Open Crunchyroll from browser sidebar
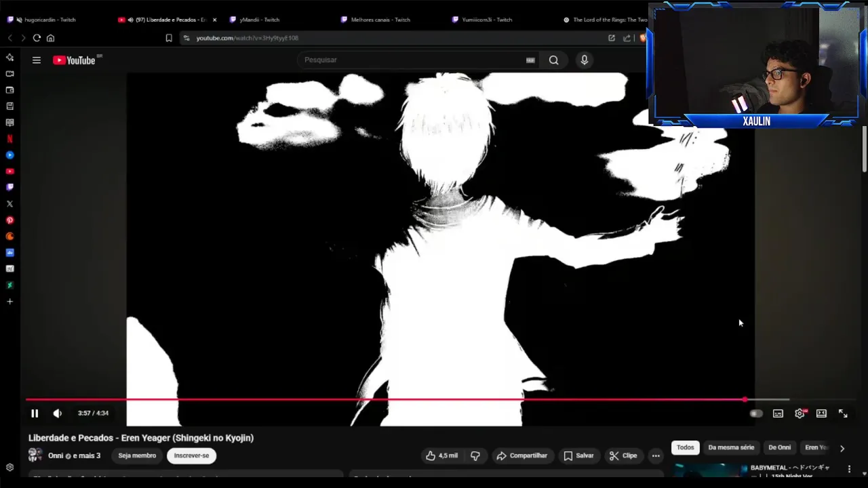868x488 pixels. [9, 237]
